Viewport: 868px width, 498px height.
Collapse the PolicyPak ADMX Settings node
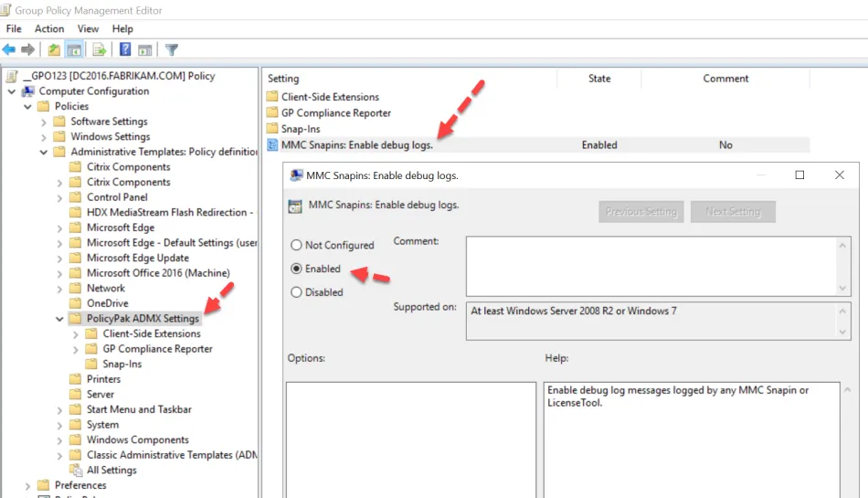[x=60, y=319]
